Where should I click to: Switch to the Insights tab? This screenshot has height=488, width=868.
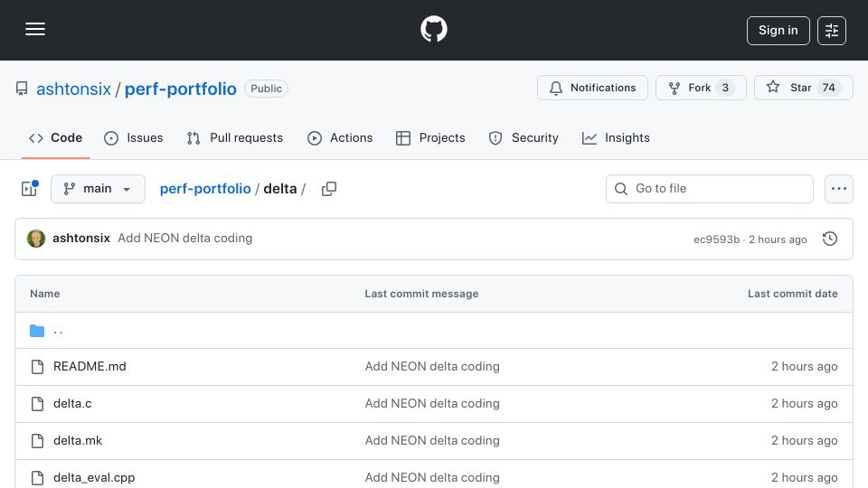(616, 137)
